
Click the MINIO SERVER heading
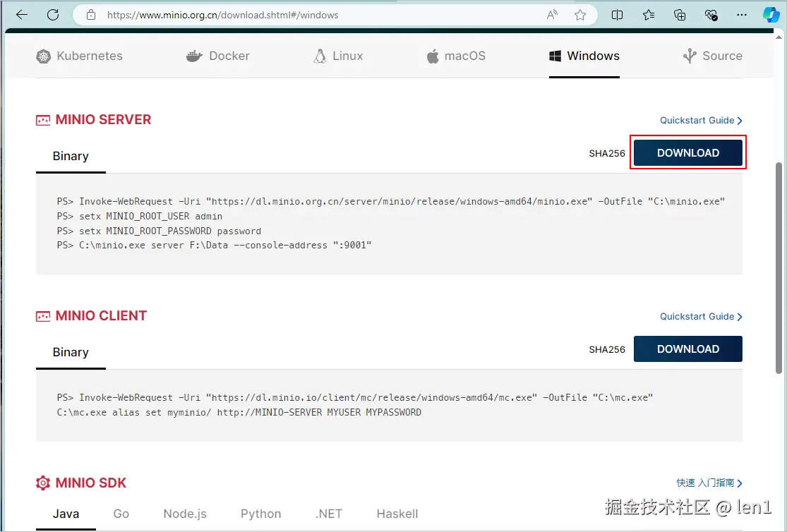click(x=103, y=119)
